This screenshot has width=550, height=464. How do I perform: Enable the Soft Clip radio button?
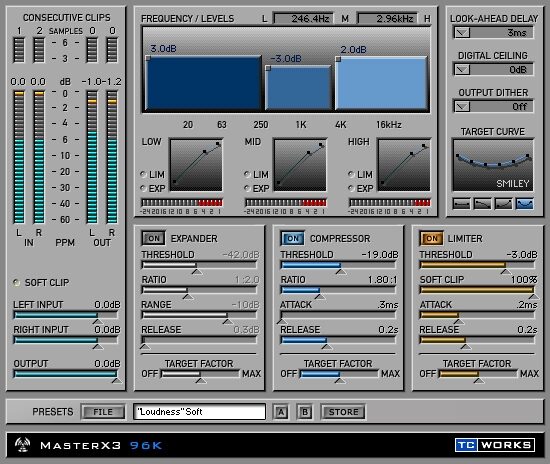16,282
